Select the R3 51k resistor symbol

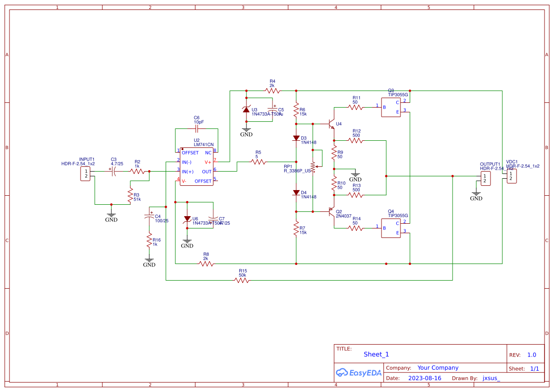coord(130,195)
